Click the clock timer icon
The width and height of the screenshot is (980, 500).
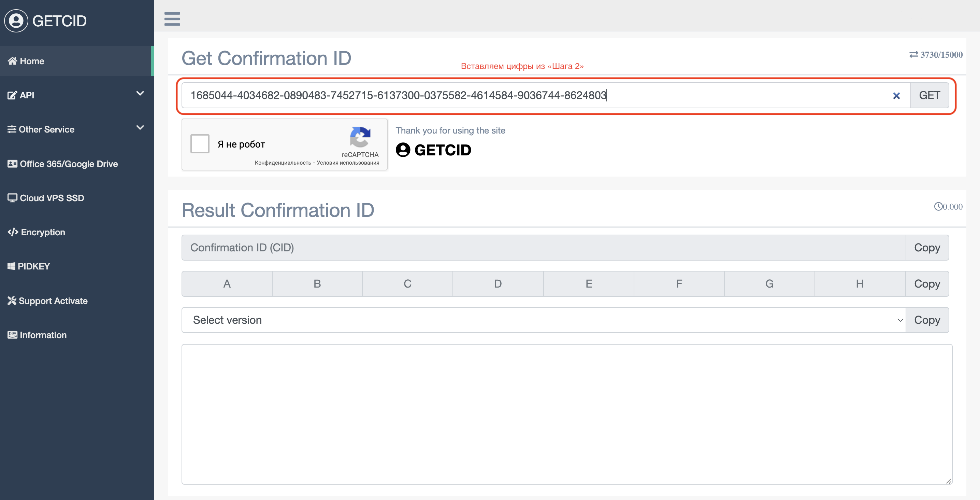[x=938, y=206]
